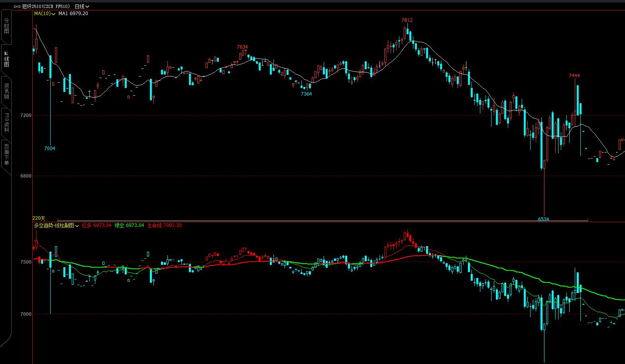The image size is (625, 364).
Task: Click the 绿空 6973.04 indicator value
Action: tap(130, 225)
